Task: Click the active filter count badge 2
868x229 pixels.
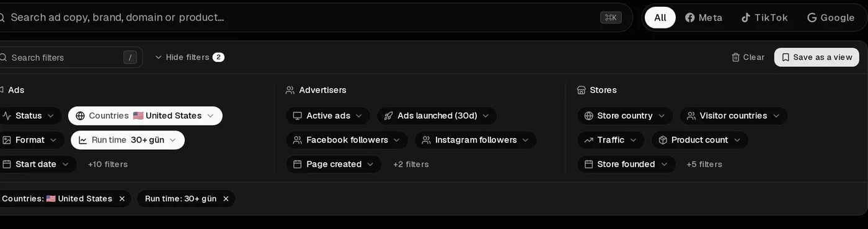Action: [218, 57]
